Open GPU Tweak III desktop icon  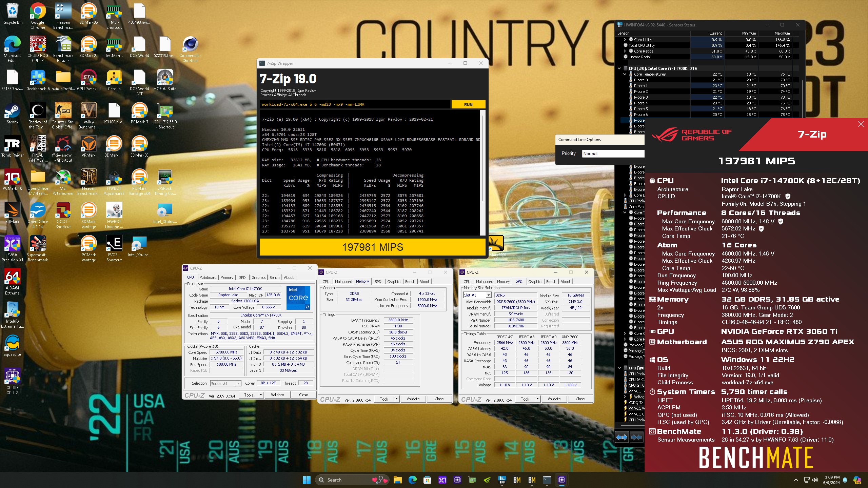coord(88,81)
